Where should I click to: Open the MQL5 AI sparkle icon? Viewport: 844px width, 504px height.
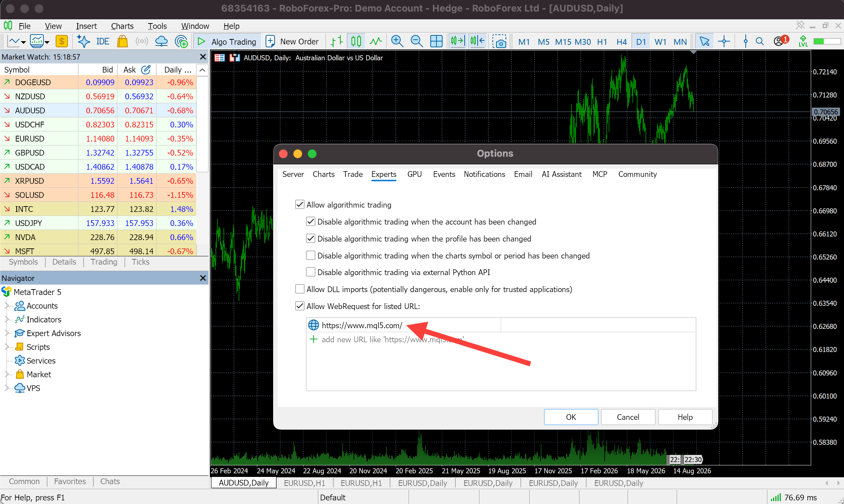tap(83, 42)
